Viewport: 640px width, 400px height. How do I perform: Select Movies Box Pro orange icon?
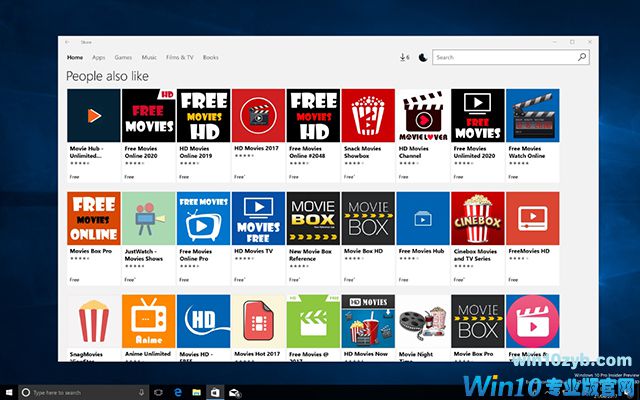pos(94,218)
